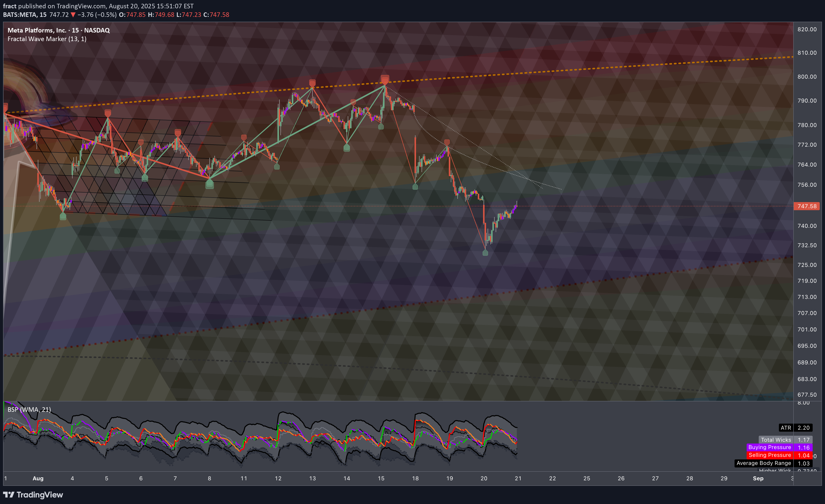Click the change text '−3.76 (−0.5%)'
Screen dimensions: 825x504
coord(97,15)
